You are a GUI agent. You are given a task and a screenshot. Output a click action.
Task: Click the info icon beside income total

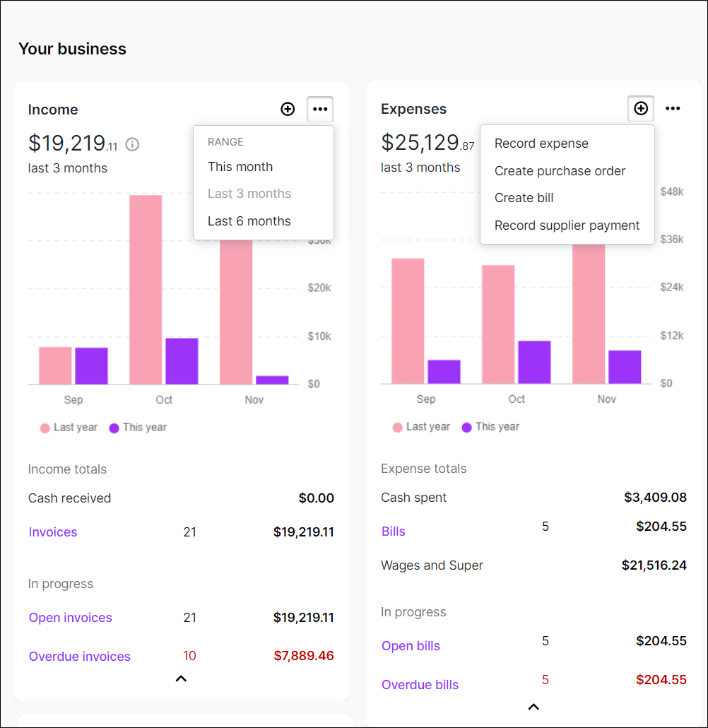click(132, 144)
